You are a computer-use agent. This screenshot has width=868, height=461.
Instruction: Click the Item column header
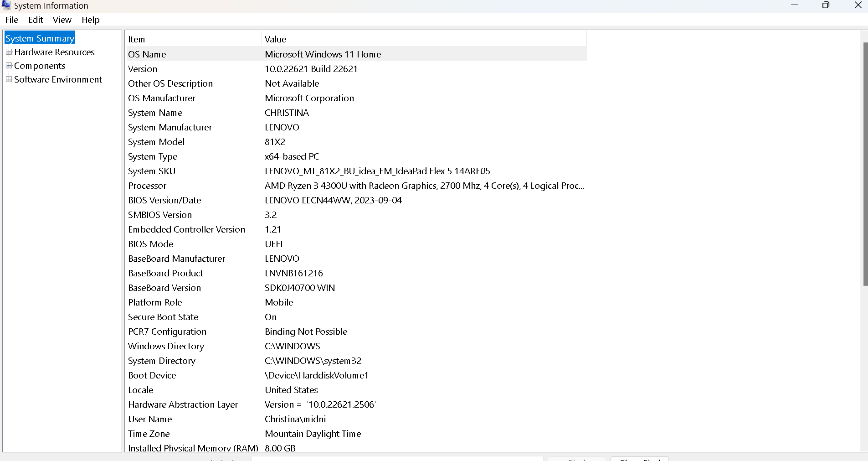pyautogui.click(x=193, y=39)
